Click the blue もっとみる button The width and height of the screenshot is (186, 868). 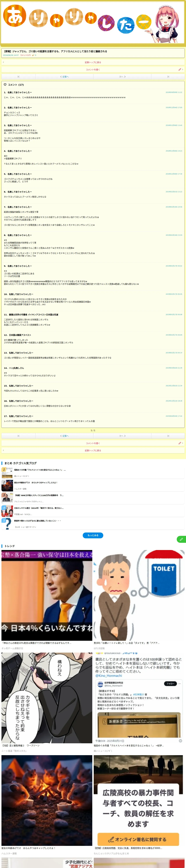point(93,535)
